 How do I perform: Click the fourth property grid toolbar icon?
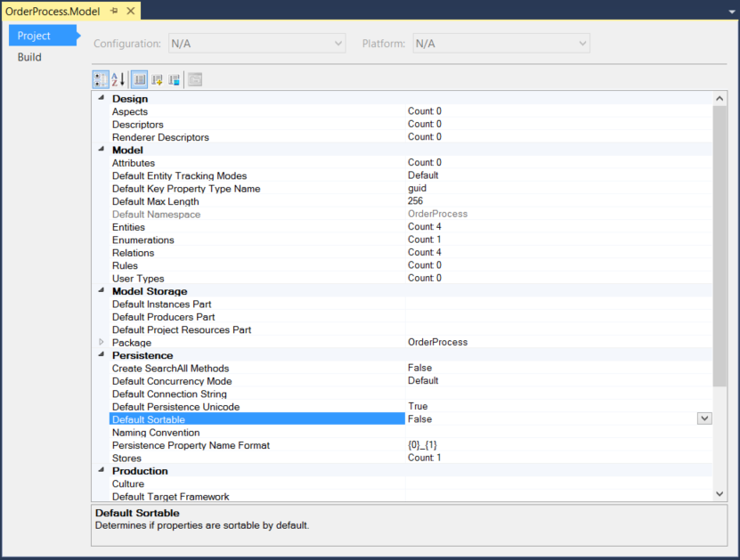158,80
